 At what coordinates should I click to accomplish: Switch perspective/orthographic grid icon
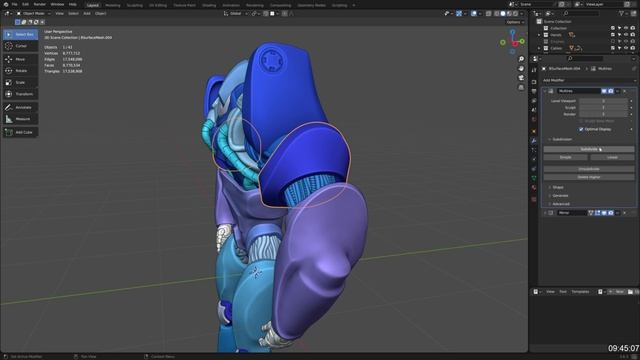pos(521,87)
